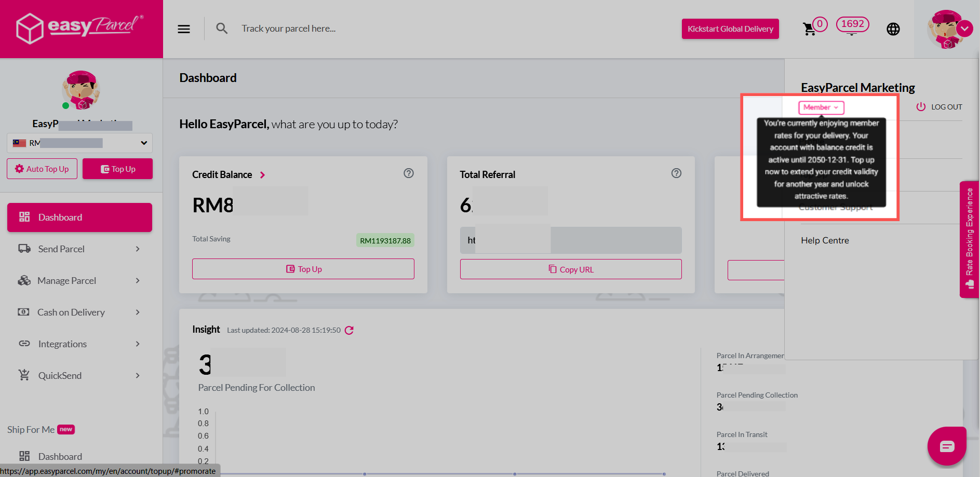Click the Ship For Me section label
This screenshot has width=980, height=477.
(x=31, y=430)
